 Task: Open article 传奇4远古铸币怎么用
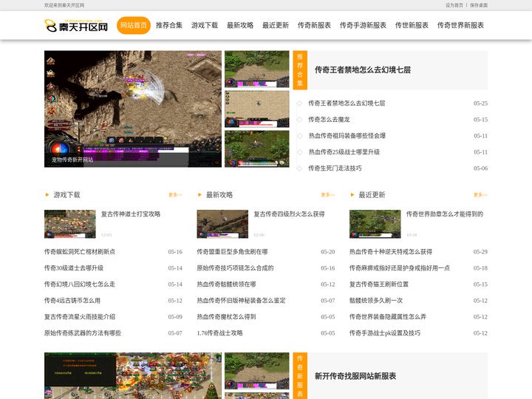click(72, 301)
